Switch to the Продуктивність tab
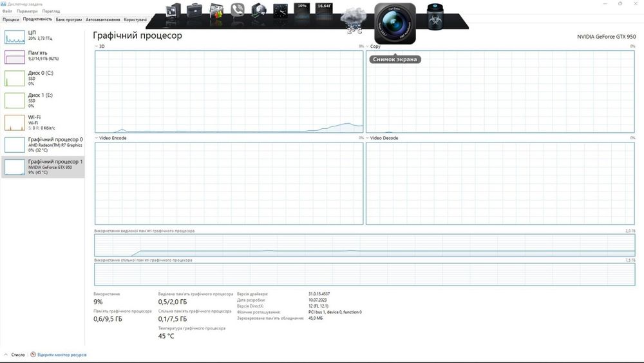 coord(37,19)
